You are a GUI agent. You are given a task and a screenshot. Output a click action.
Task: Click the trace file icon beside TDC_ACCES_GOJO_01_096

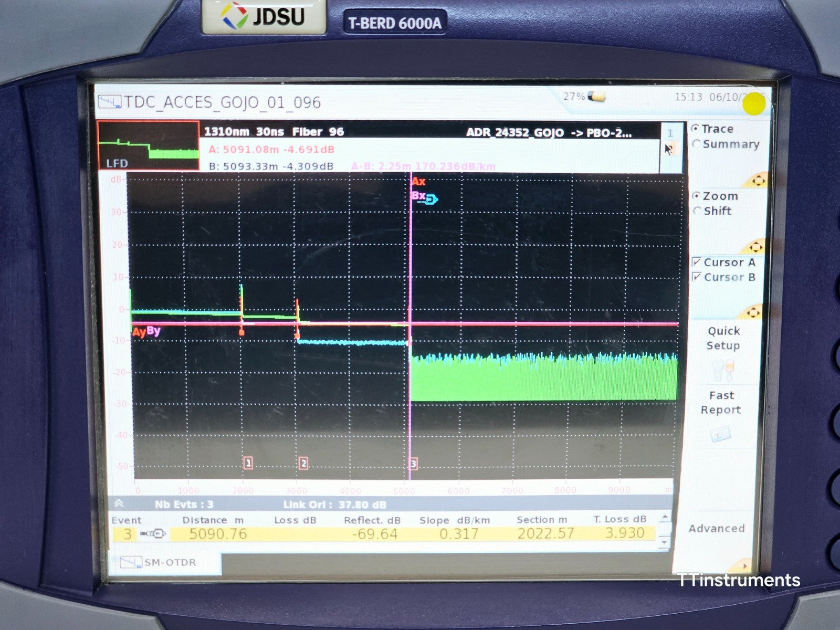pyautogui.click(x=109, y=101)
